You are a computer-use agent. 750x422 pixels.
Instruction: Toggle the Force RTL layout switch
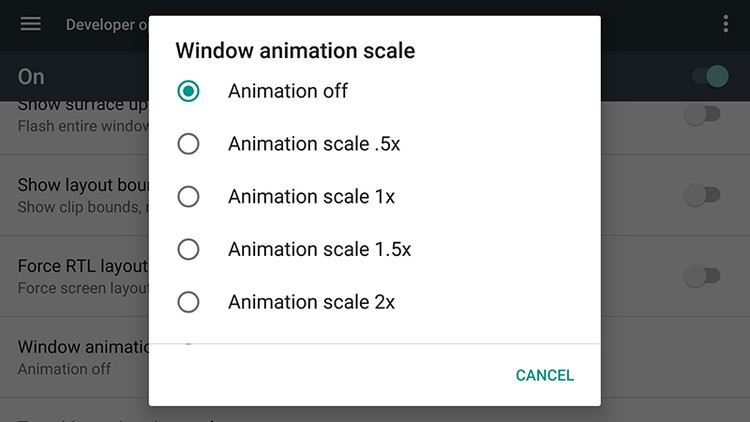pyautogui.click(x=701, y=275)
